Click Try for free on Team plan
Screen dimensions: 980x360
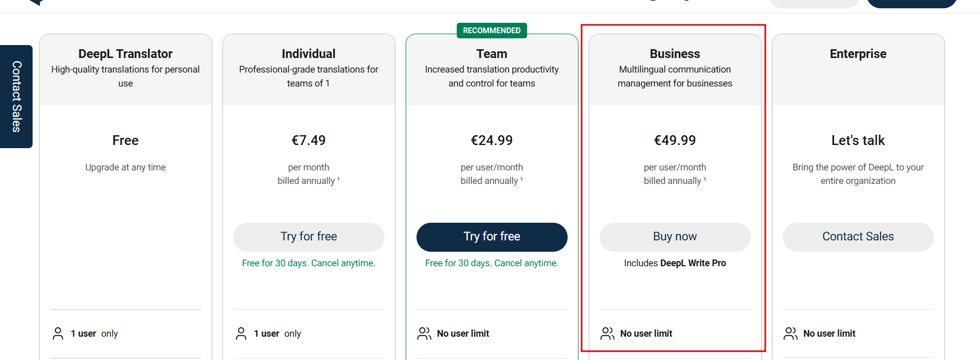coord(492,237)
